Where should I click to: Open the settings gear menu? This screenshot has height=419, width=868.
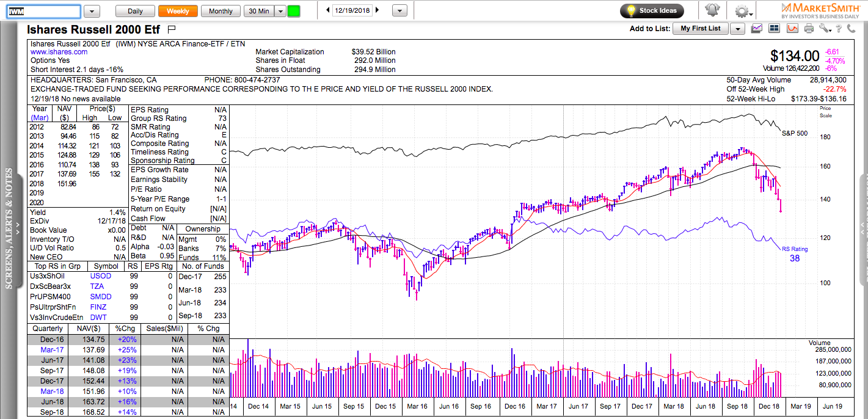click(742, 11)
